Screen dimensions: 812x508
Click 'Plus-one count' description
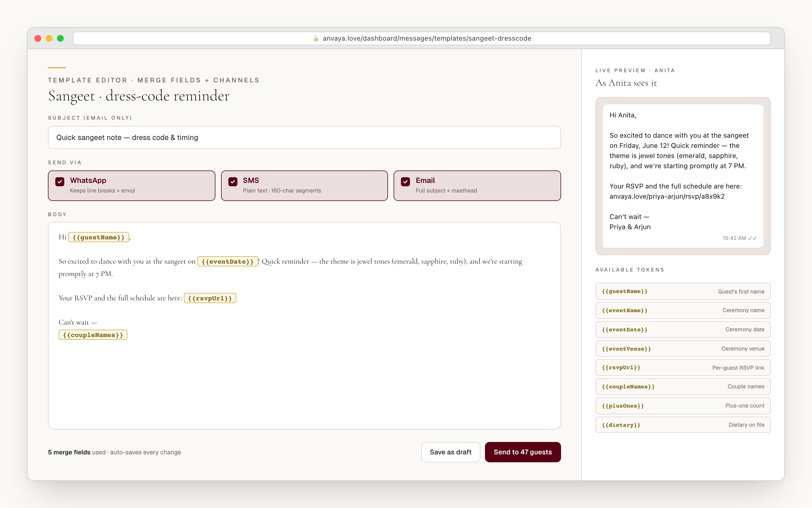click(745, 406)
